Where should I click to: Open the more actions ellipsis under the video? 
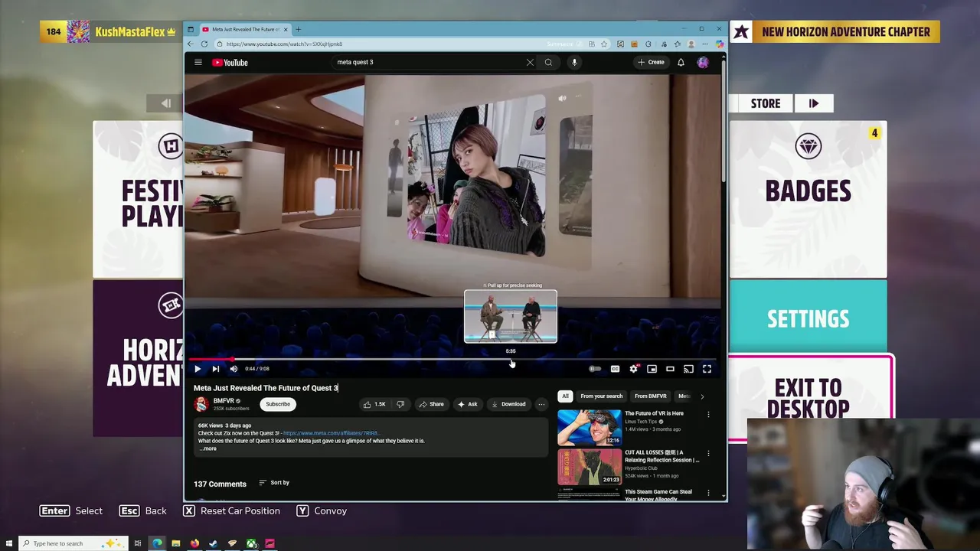click(541, 404)
